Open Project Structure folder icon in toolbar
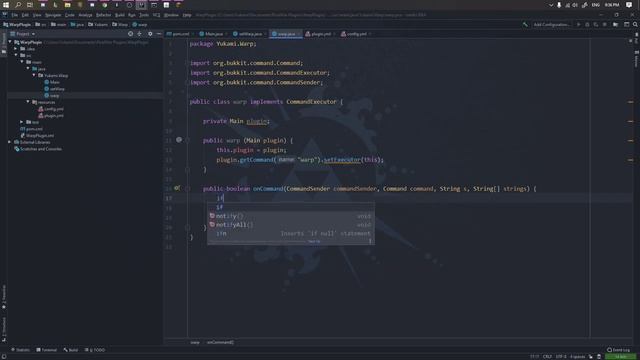The width and height of the screenshot is (640, 360). [616, 24]
